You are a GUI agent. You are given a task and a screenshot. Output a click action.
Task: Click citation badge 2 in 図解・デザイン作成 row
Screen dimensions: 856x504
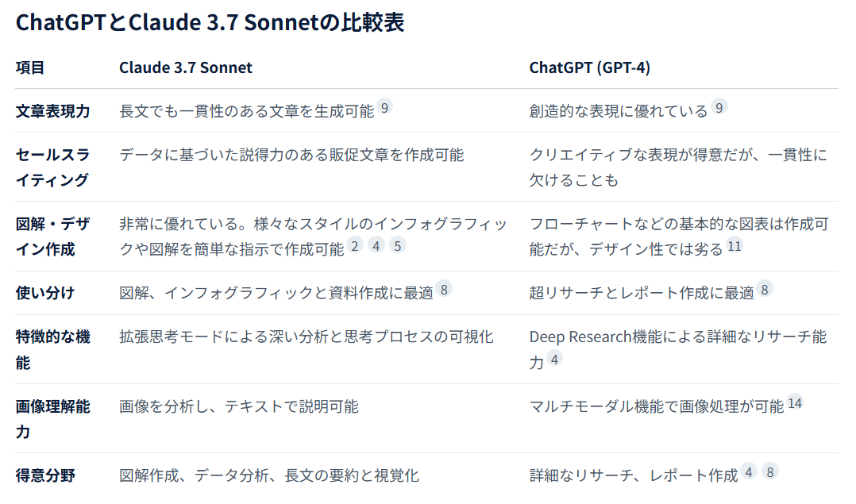[355, 245]
